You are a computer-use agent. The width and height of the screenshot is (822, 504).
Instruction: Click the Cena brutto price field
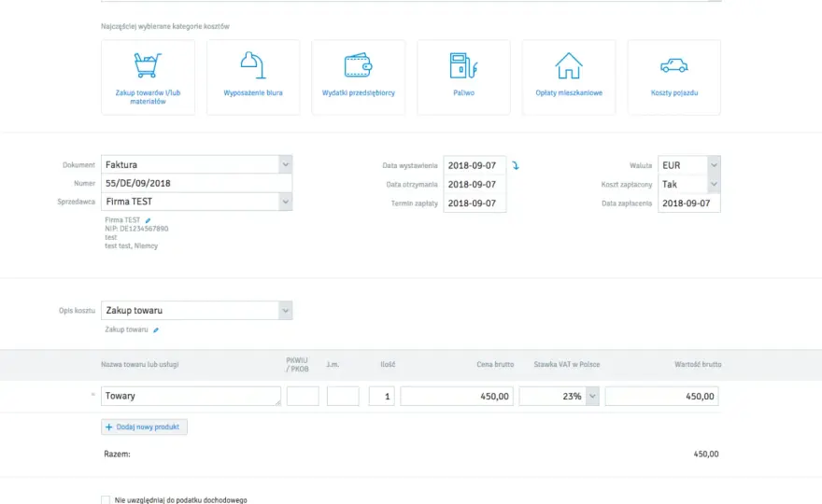[x=457, y=396]
